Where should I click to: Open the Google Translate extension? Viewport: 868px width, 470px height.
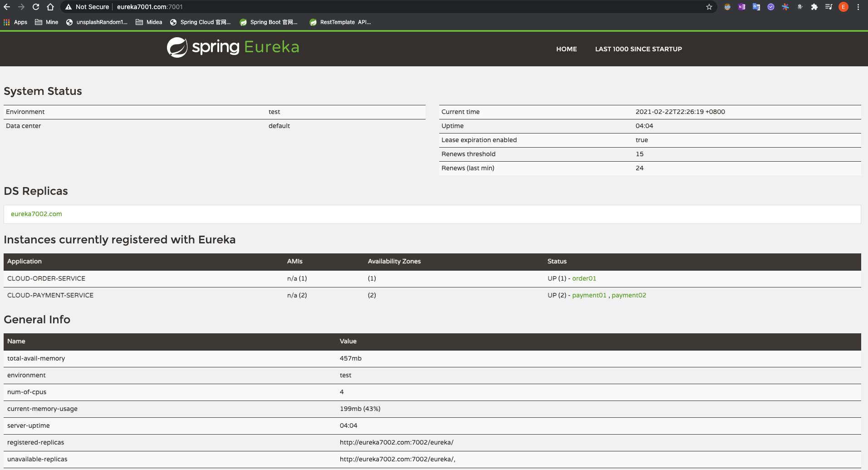click(756, 7)
